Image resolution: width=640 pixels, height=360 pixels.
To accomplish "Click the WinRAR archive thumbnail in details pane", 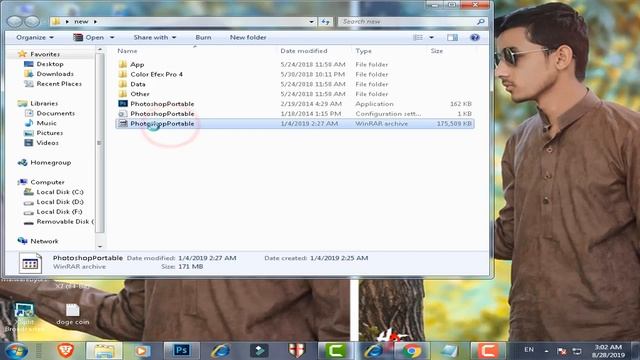I will pyautogui.click(x=30, y=262).
